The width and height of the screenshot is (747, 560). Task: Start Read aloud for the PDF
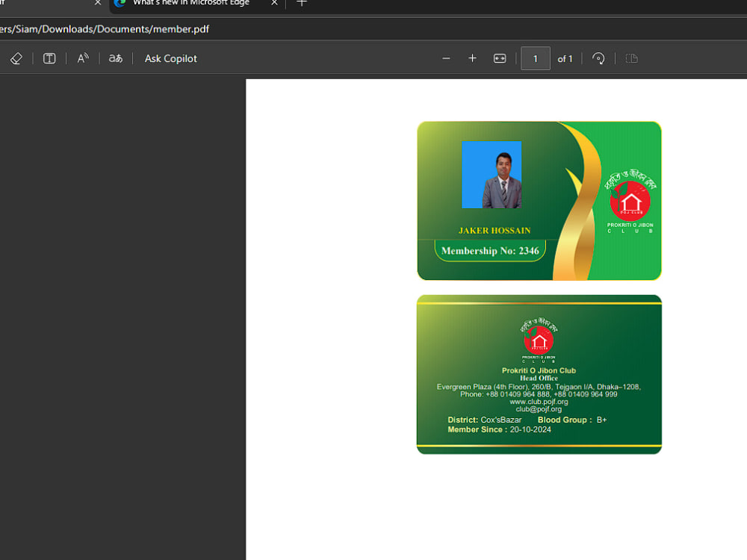tap(83, 58)
